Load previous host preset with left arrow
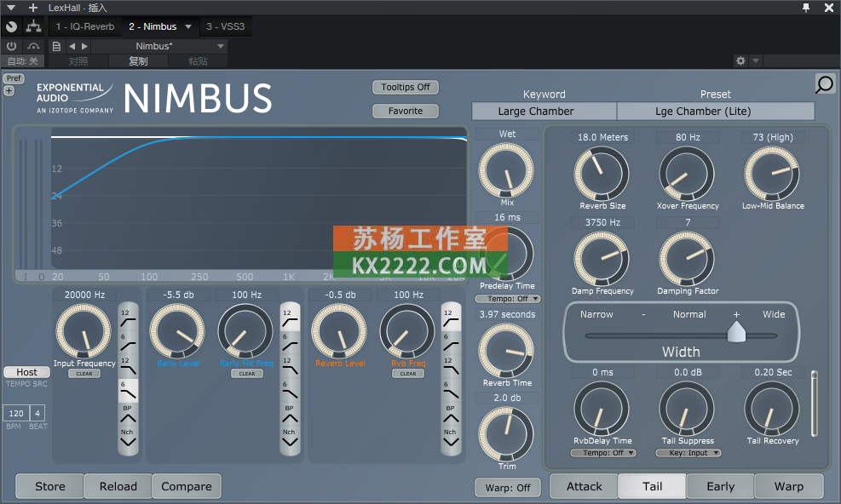Viewport: 841px width, 504px height. pos(72,46)
